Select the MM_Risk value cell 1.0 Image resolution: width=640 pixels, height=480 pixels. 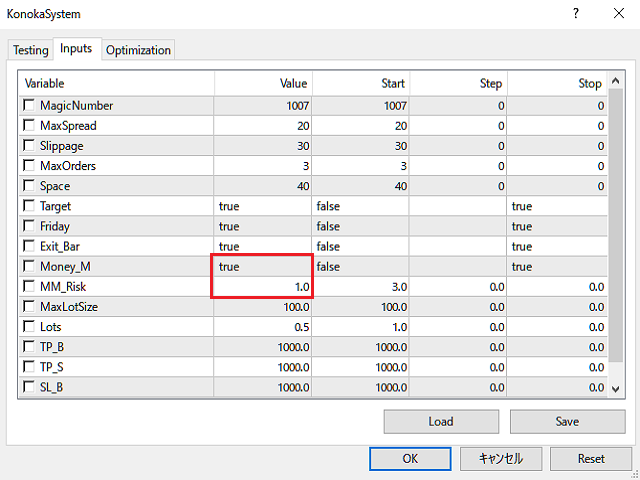(263, 287)
